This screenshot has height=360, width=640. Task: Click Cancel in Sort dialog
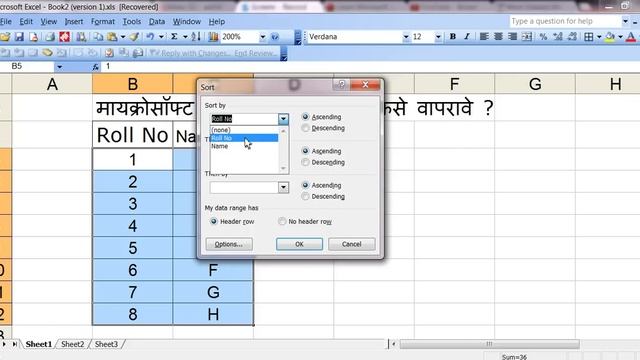click(351, 244)
